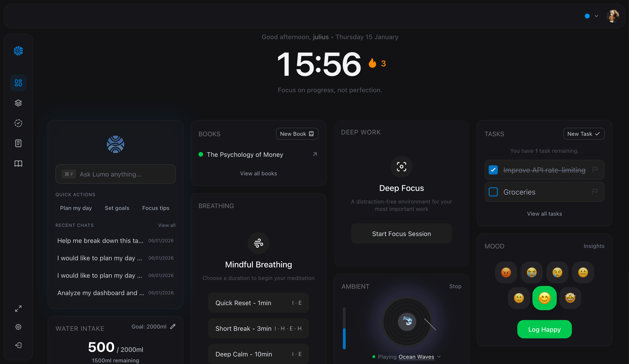Open the notes icon in the sidebar

[x=18, y=143]
